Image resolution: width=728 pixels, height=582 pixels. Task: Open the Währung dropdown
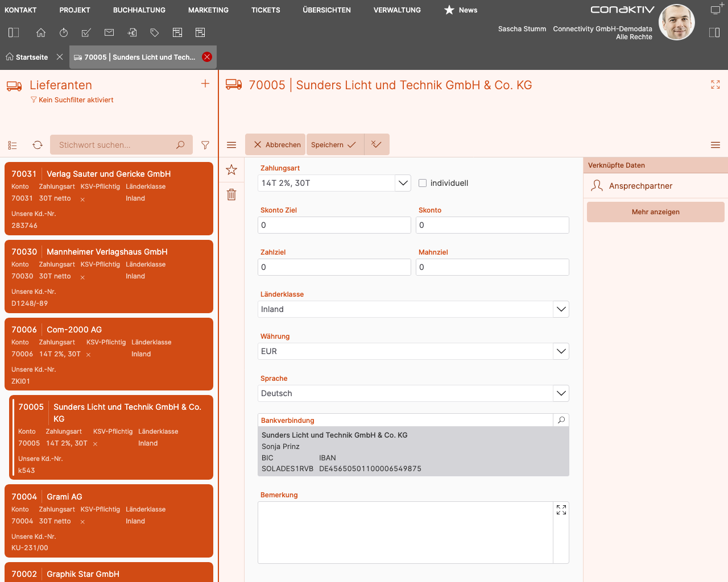pos(561,351)
